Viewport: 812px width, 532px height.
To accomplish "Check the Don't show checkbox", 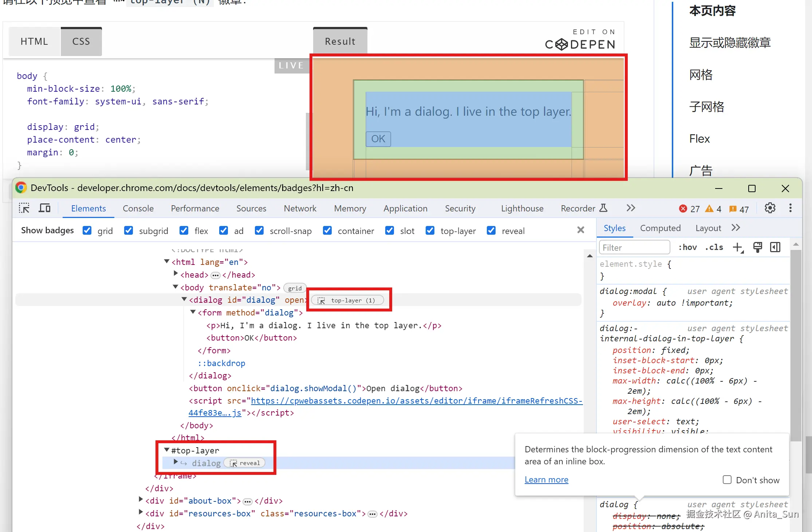I will click(727, 480).
